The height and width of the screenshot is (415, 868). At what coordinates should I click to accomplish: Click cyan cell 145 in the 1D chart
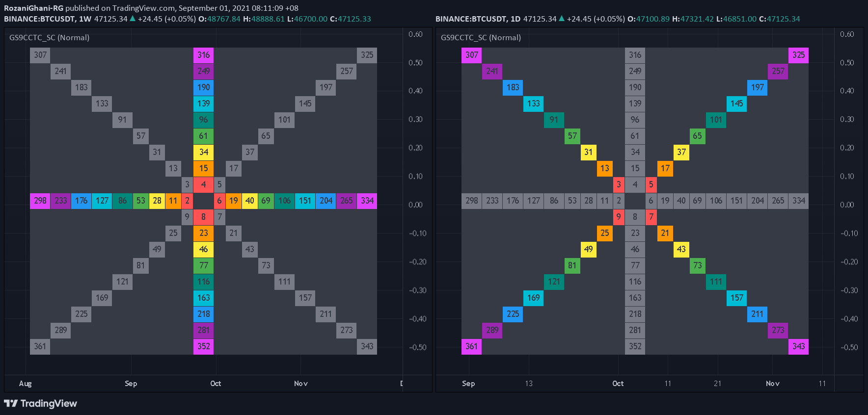[x=736, y=104]
